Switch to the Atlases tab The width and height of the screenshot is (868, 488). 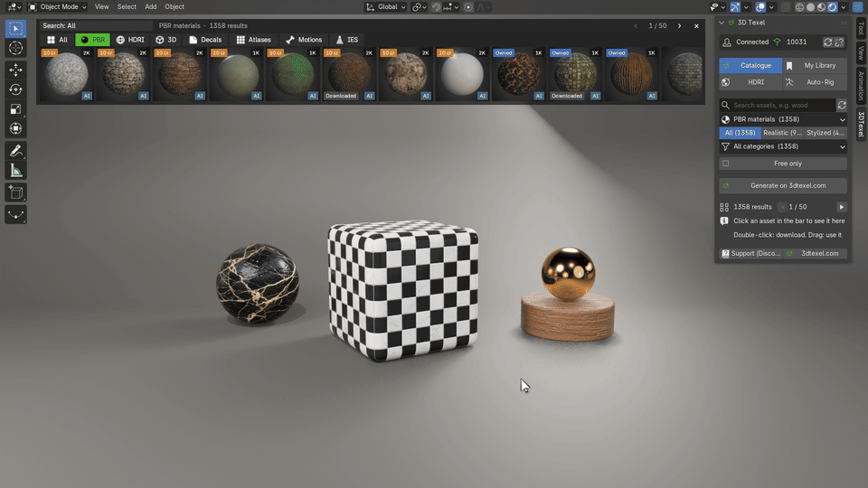[x=253, y=40]
